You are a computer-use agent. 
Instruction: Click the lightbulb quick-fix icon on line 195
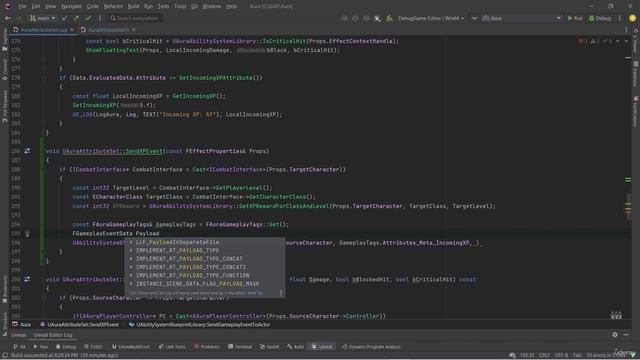point(27,234)
